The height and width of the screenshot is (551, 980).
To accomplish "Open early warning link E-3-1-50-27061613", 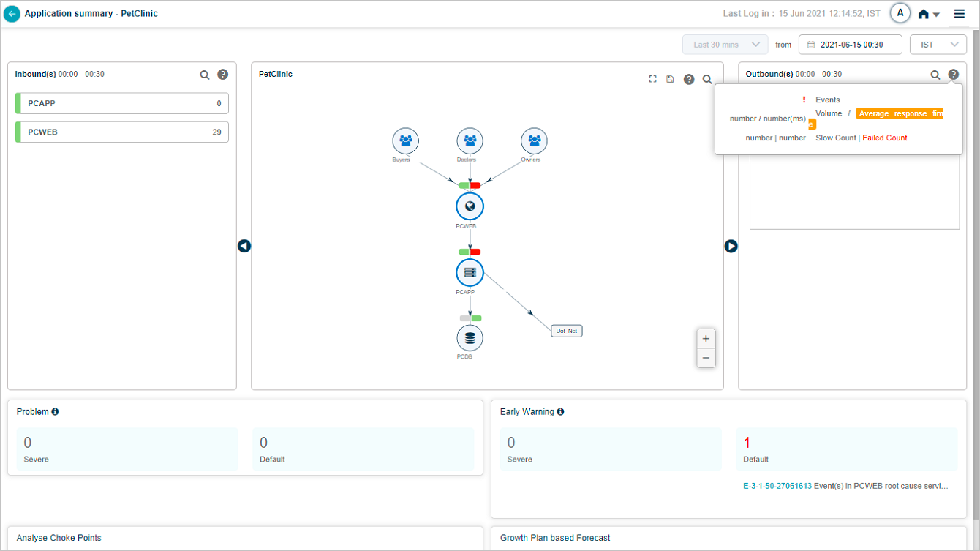I will pos(777,486).
